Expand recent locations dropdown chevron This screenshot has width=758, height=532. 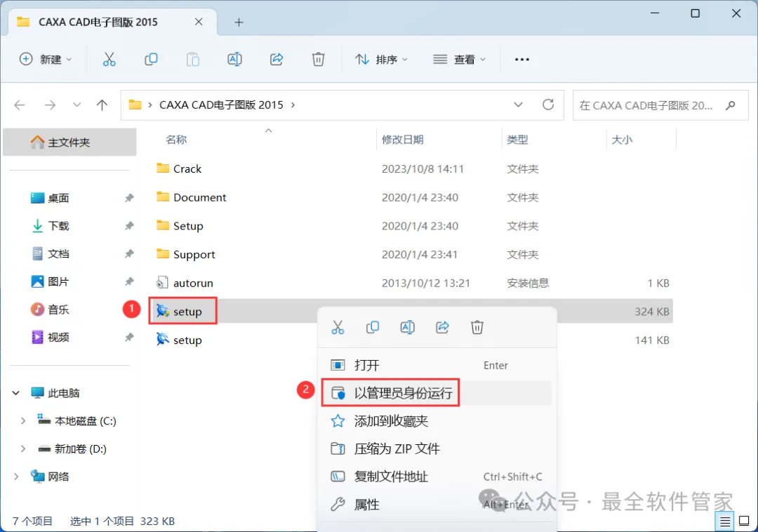click(77, 105)
